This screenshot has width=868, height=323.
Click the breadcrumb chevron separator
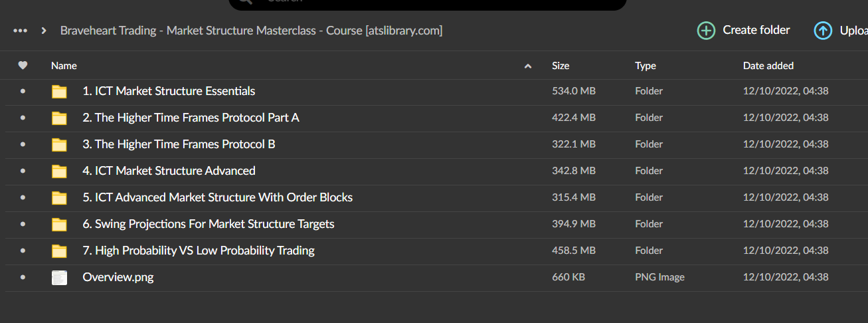(x=44, y=31)
